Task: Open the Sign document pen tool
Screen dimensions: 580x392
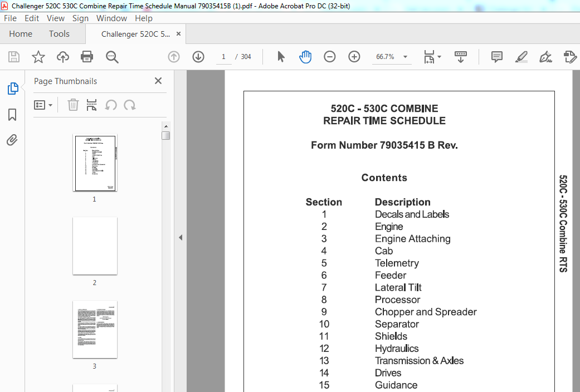Action: click(x=545, y=57)
